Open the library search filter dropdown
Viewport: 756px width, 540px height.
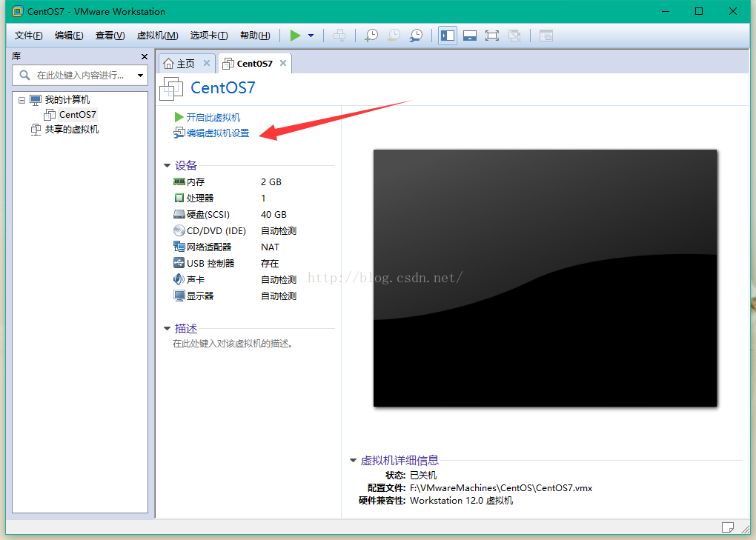[x=140, y=75]
